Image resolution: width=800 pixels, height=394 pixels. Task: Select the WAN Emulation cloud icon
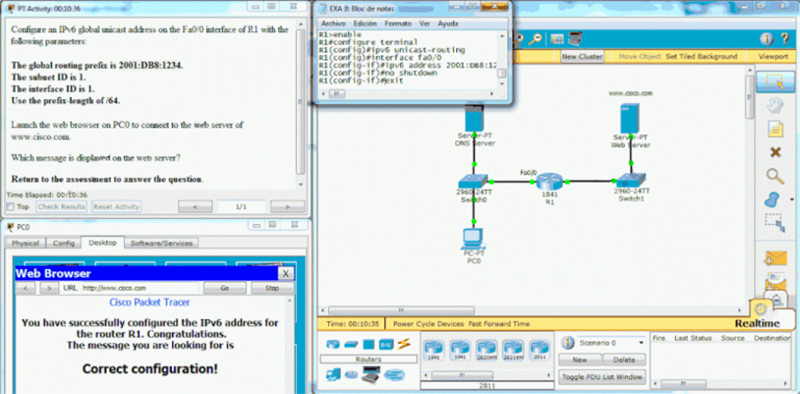(x=351, y=375)
